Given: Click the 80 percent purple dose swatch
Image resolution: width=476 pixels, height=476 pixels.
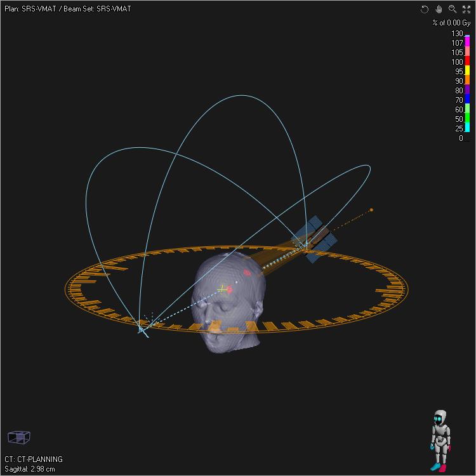Looking at the screenshot, I should click(x=467, y=89).
